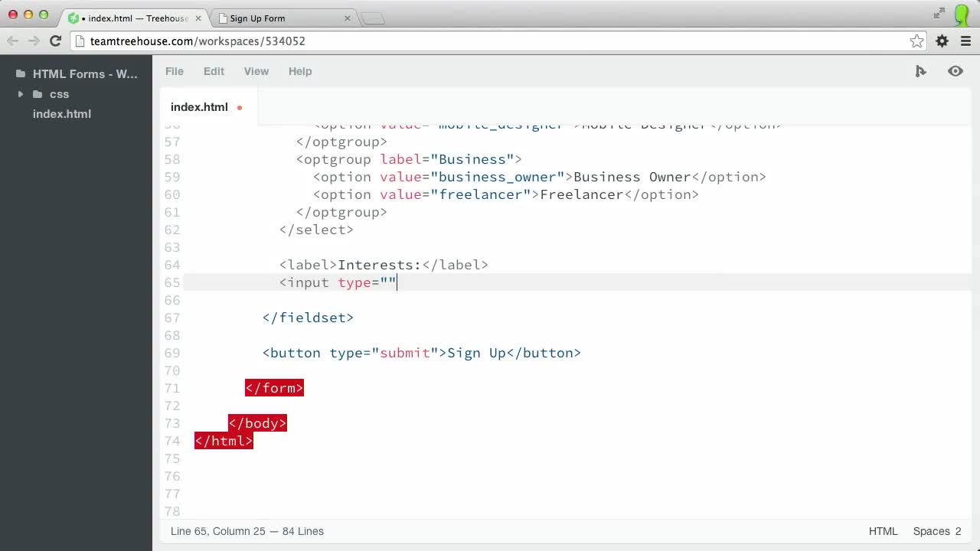Open the browser settings gear icon

click(x=941, y=41)
